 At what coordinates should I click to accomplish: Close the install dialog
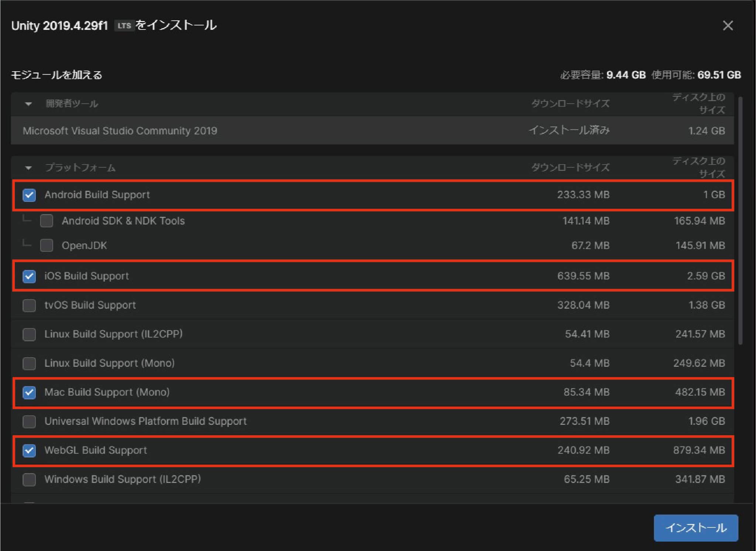coord(728,25)
